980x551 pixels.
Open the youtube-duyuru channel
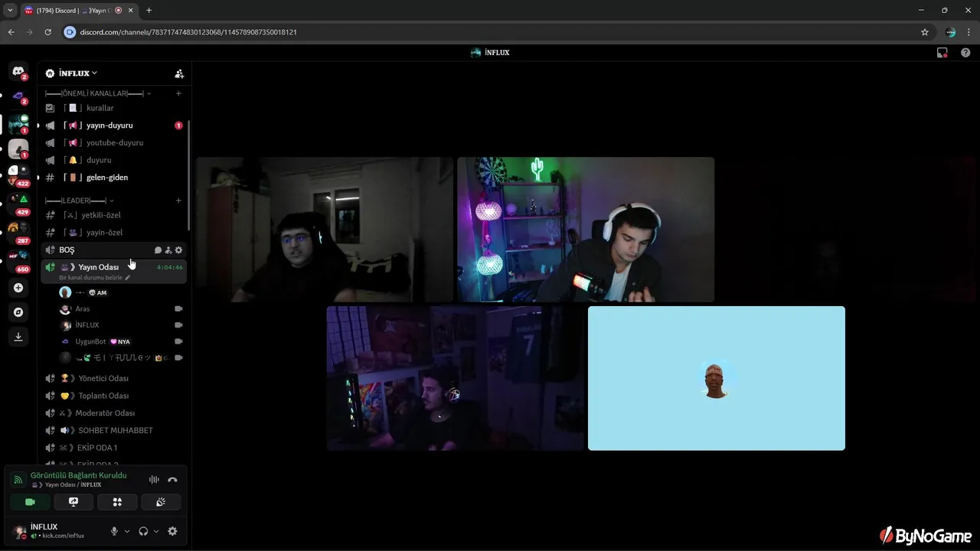113,143
